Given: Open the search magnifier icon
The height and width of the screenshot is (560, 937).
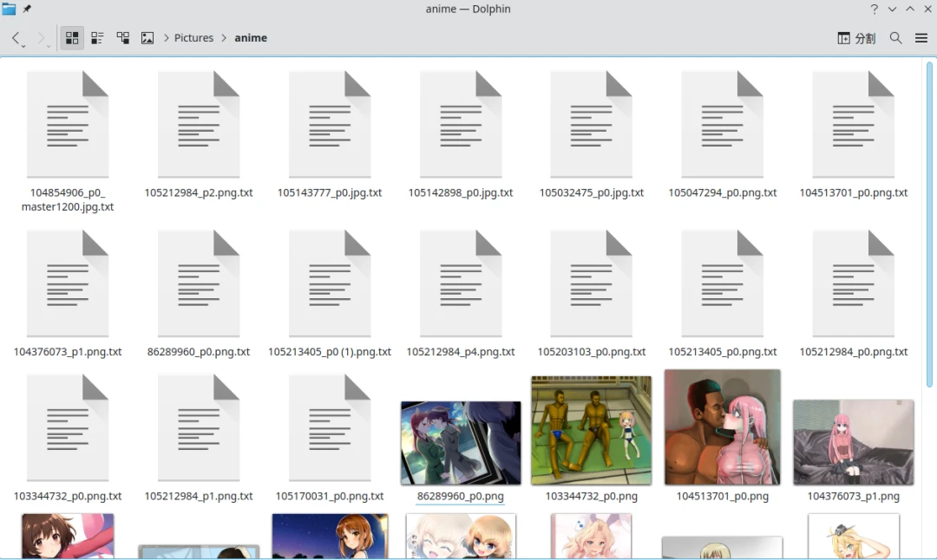Looking at the screenshot, I should coord(895,38).
